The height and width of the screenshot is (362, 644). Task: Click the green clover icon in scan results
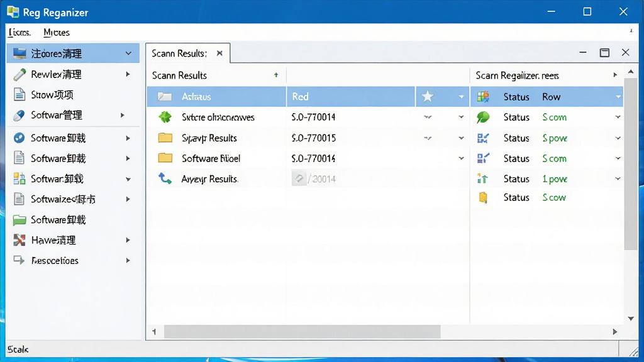(165, 117)
